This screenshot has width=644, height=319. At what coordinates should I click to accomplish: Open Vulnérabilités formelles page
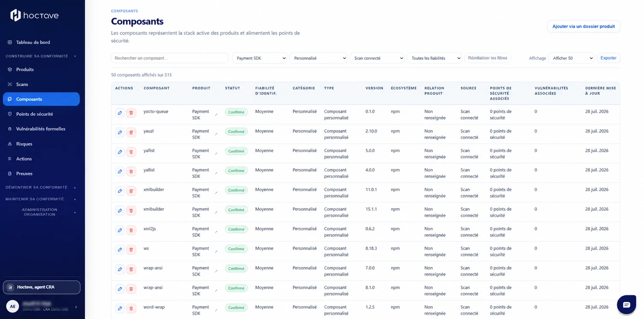point(41,129)
